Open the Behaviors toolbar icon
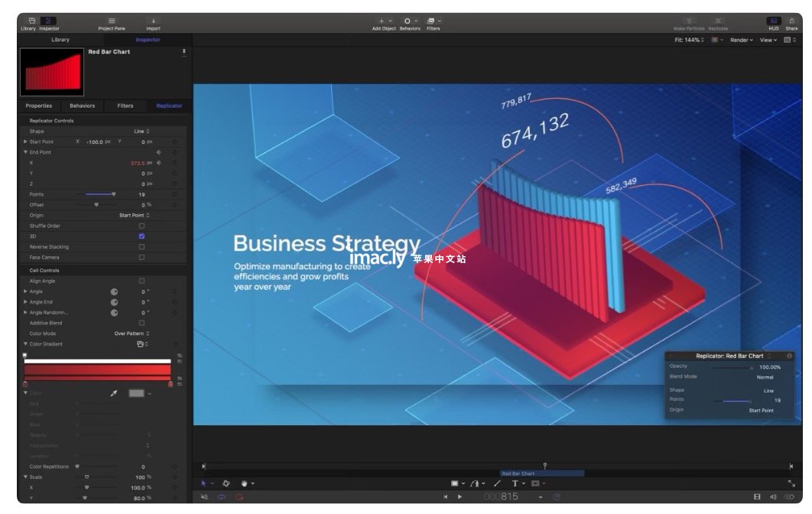The width and height of the screenshot is (812, 514). point(407,21)
